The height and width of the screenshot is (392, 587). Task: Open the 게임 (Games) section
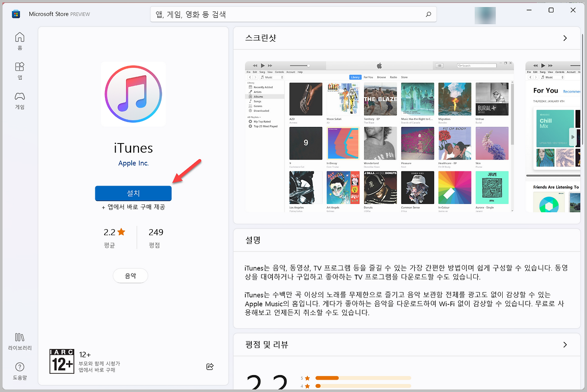(x=20, y=100)
